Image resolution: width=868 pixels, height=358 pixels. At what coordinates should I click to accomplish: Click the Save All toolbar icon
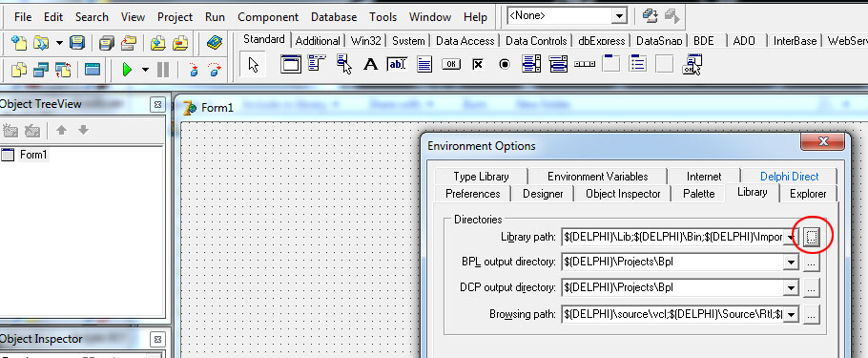pyautogui.click(x=106, y=43)
